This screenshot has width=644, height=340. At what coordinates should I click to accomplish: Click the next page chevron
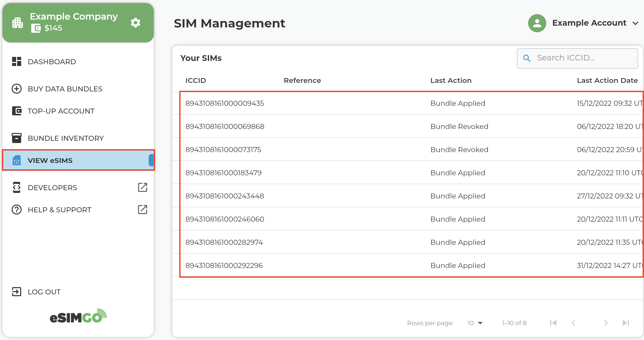[x=606, y=323]
